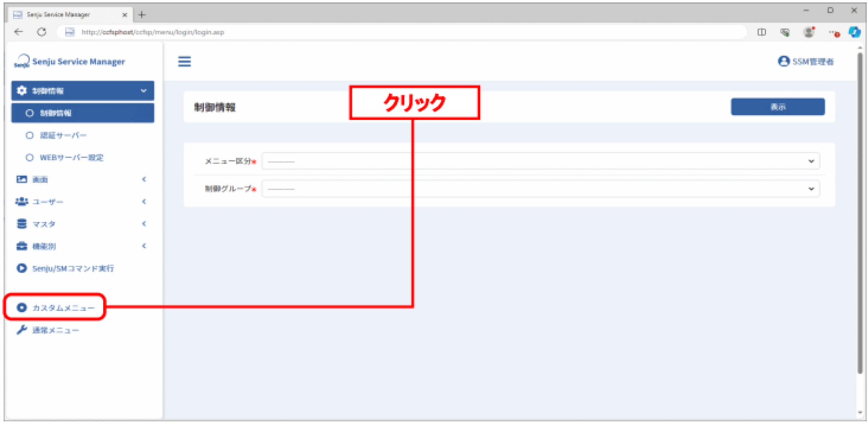Open the 制御グループ dropdown
The image size is (868, 426).
pos(541,189)
